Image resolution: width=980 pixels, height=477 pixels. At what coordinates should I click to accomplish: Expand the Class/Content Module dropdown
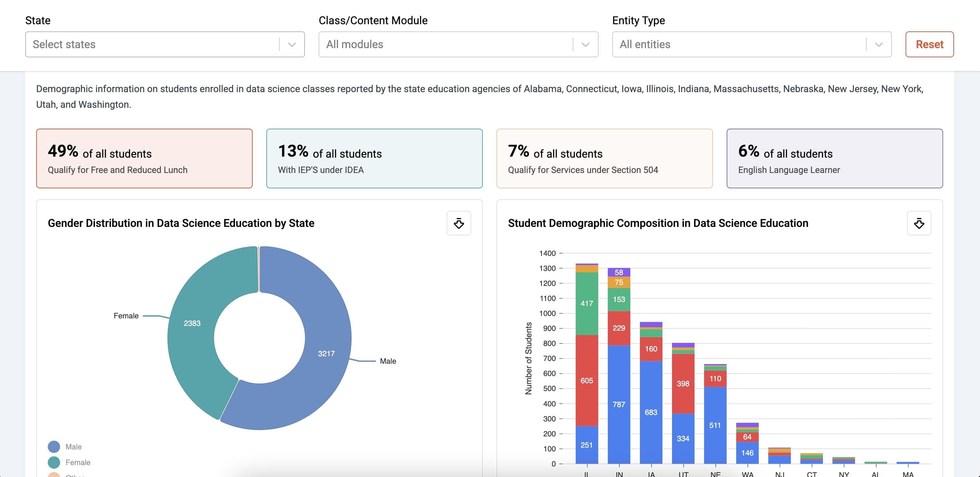585,44
